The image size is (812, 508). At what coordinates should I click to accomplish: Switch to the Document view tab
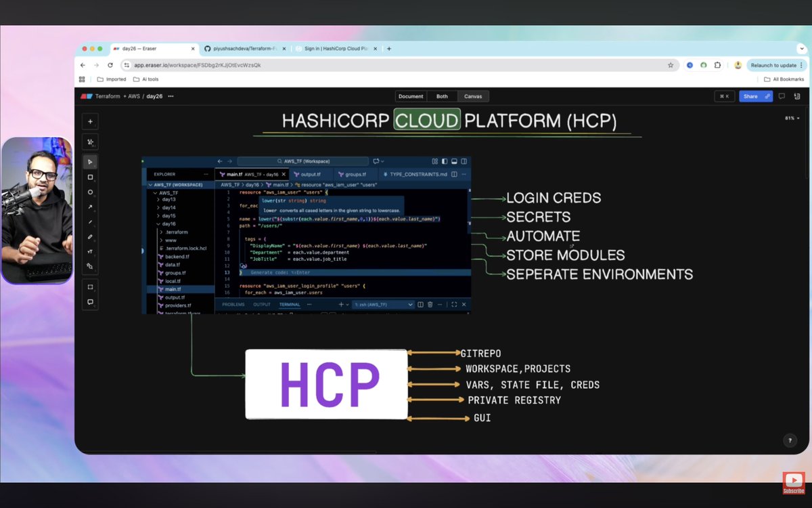411,96
